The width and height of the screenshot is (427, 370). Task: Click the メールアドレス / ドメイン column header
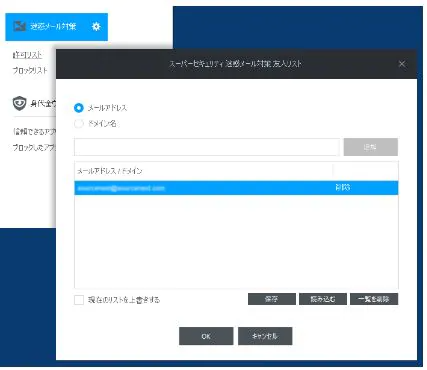click(x=203, y=171)
